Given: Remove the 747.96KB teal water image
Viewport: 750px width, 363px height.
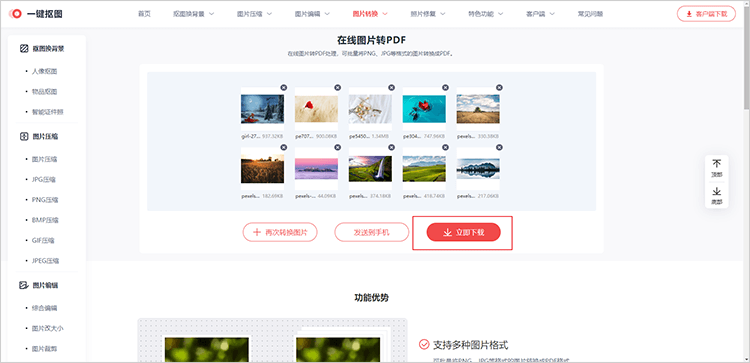Looking at the screenshot, I should pyautogui.click(x=445, y=88).
